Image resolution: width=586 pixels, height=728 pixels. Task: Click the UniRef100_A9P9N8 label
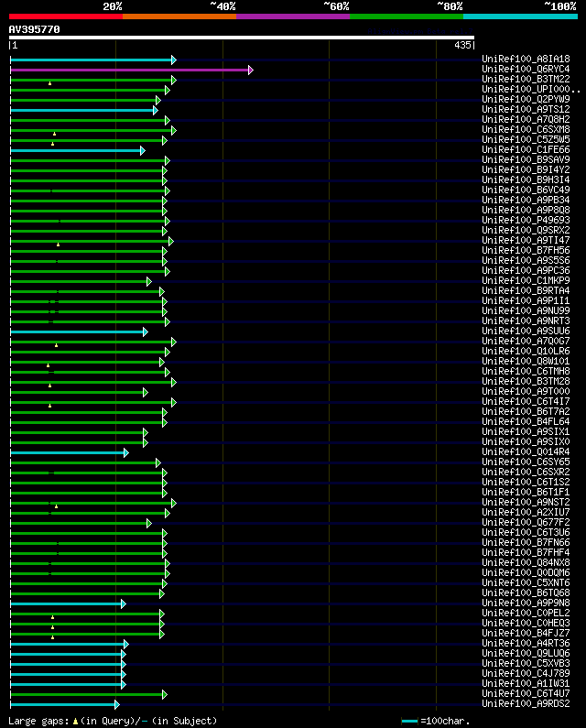tap(526, 603)
